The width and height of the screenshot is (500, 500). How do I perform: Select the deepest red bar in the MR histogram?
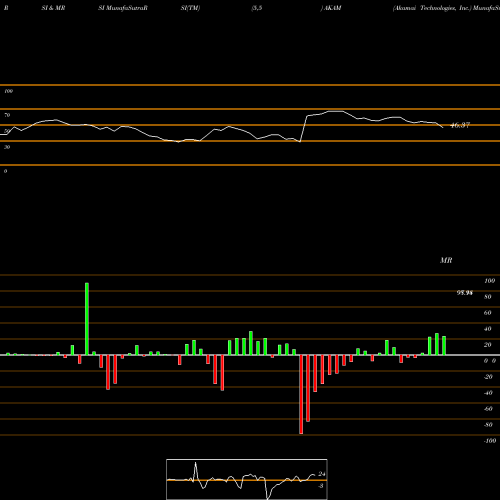[301, 394]
